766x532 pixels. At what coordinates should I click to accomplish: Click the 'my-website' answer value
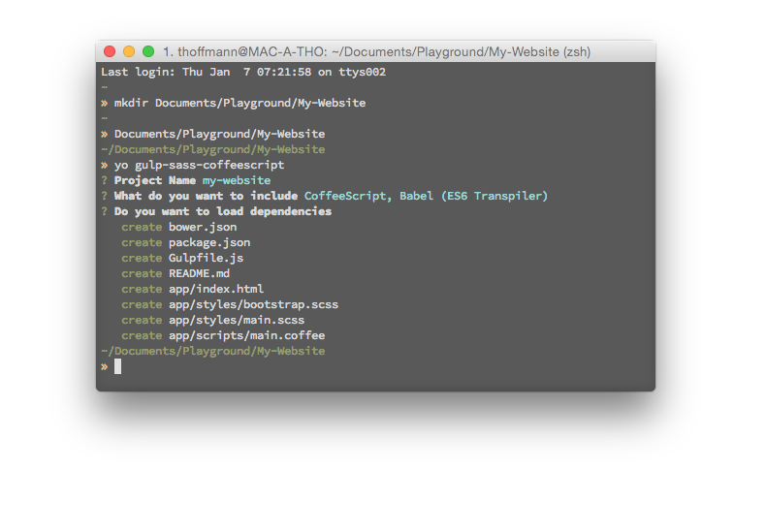point(237,180)
